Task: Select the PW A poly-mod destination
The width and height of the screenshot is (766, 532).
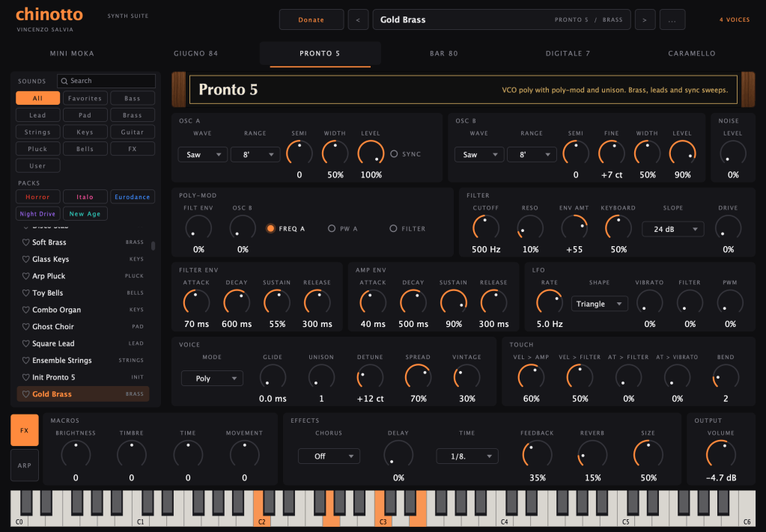Action: [331, 228]
